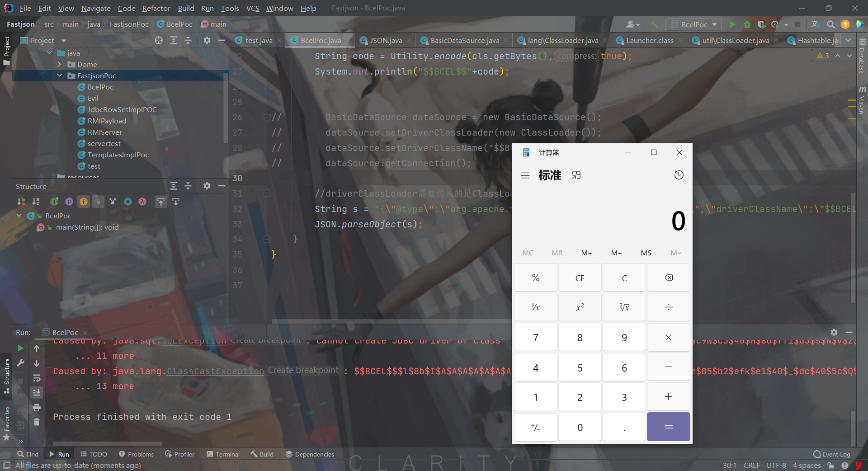Click Run console horizontal scrollbar

click(x=108, y=443)
